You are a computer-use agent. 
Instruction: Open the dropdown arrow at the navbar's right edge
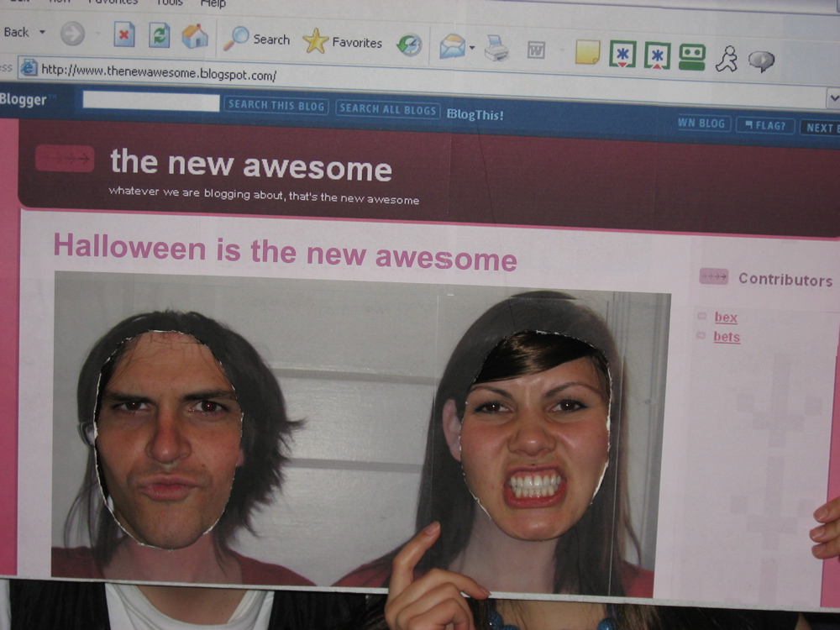pyautogui.click(x=833, y=98)
